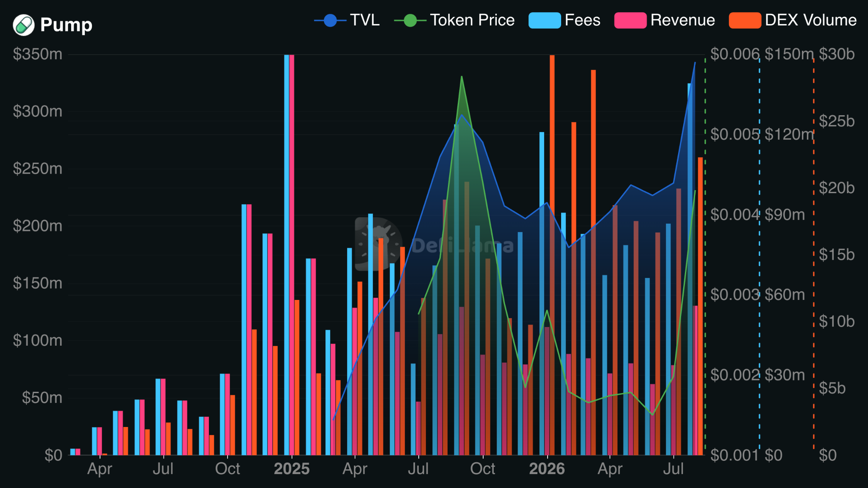Click the green Token Price line marker

(x=410, y=20)
